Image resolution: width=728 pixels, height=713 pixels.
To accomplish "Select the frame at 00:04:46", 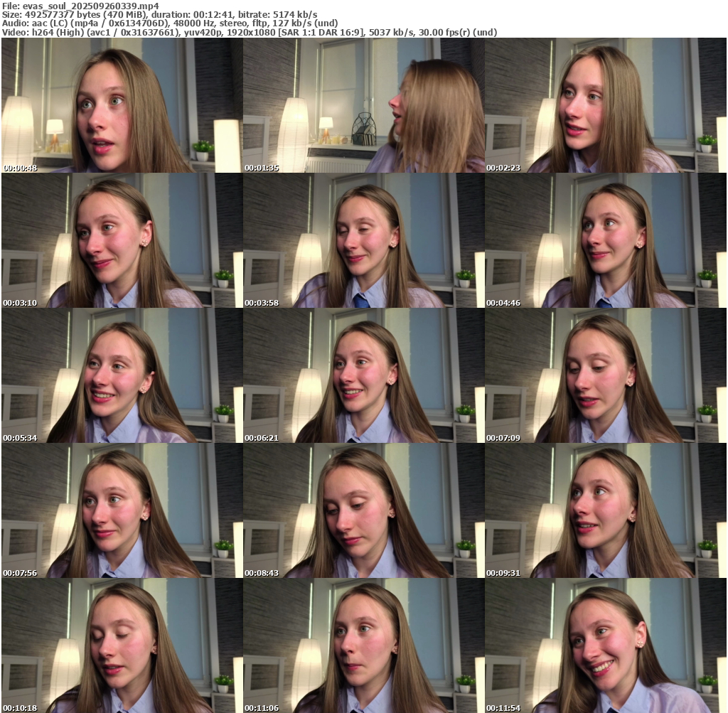I will click(606, 240).
